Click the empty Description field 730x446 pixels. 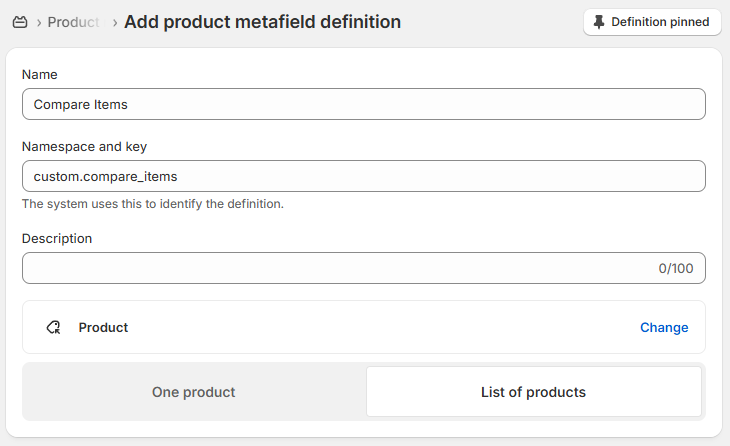click(x=330, y=268)
